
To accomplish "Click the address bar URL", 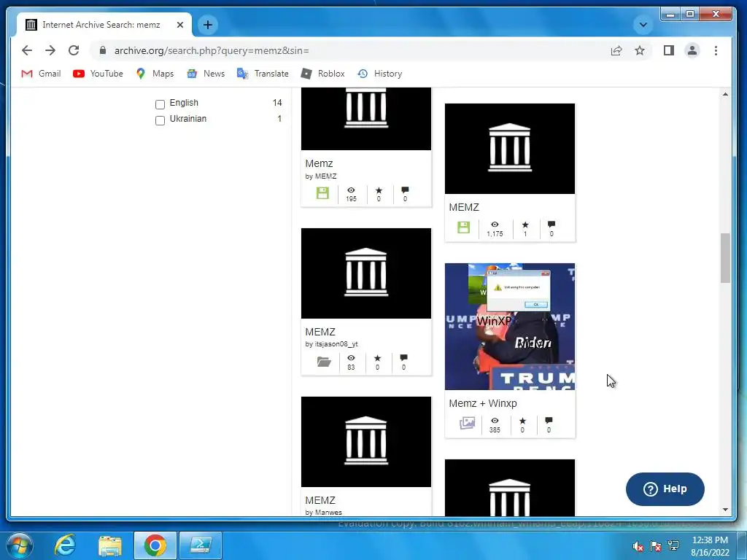I will click(x=212, y=50).
